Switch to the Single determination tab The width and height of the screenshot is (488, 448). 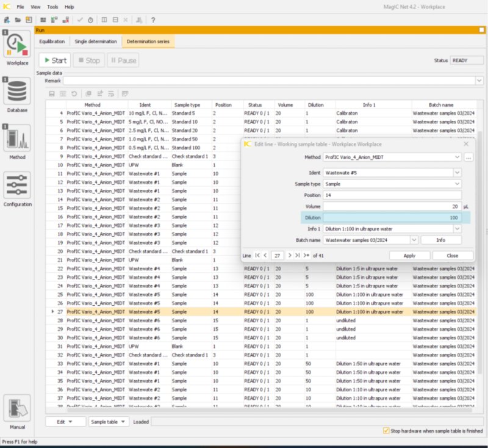pyautogui.click(x=96, y=42)
